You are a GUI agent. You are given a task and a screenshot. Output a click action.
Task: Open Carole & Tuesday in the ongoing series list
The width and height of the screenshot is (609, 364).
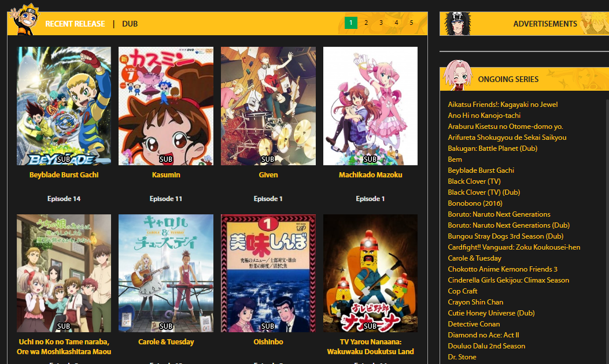pyautogui.click(x=475, y=258)
